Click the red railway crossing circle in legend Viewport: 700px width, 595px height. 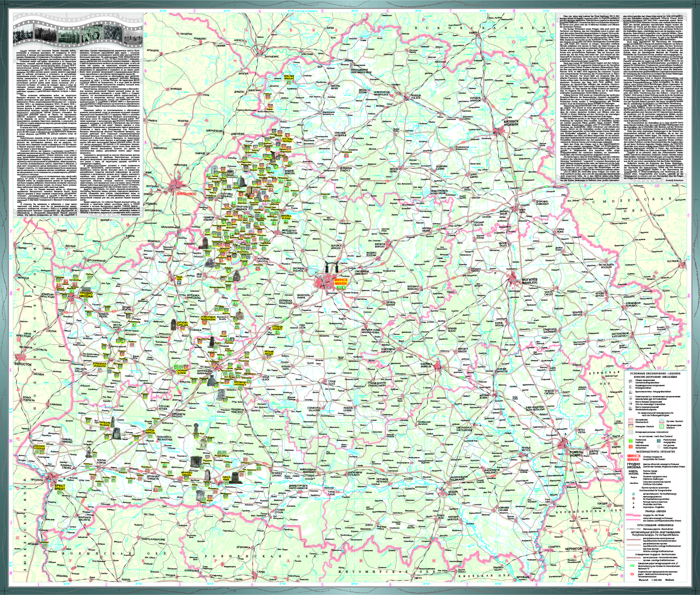click(634, 499)
